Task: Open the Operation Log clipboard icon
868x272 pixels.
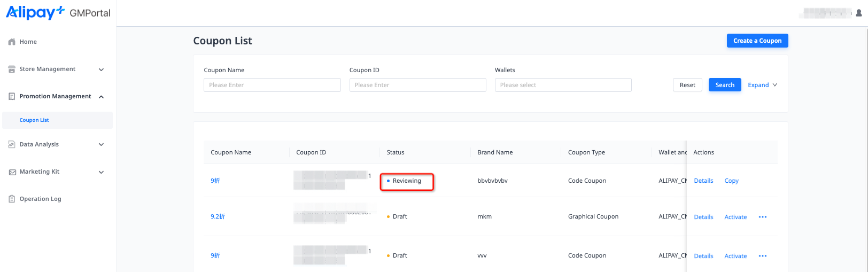Action: coord(12,199)
